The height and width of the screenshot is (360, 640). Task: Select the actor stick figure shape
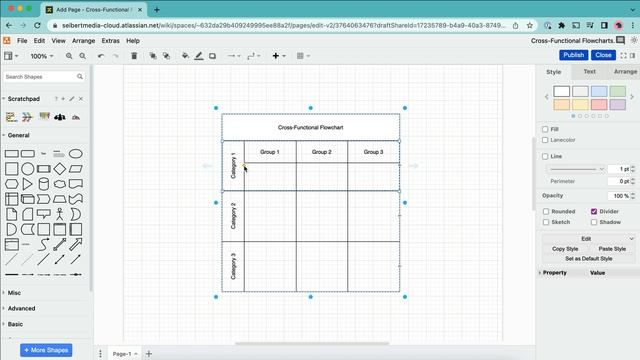tap(60, 214)
